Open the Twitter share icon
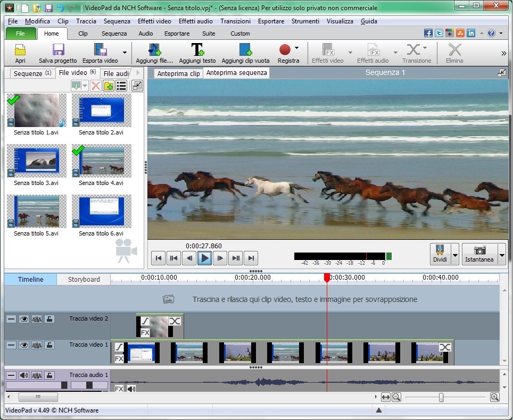The width and height of the screenshot is (513, 420). [438, 33]
